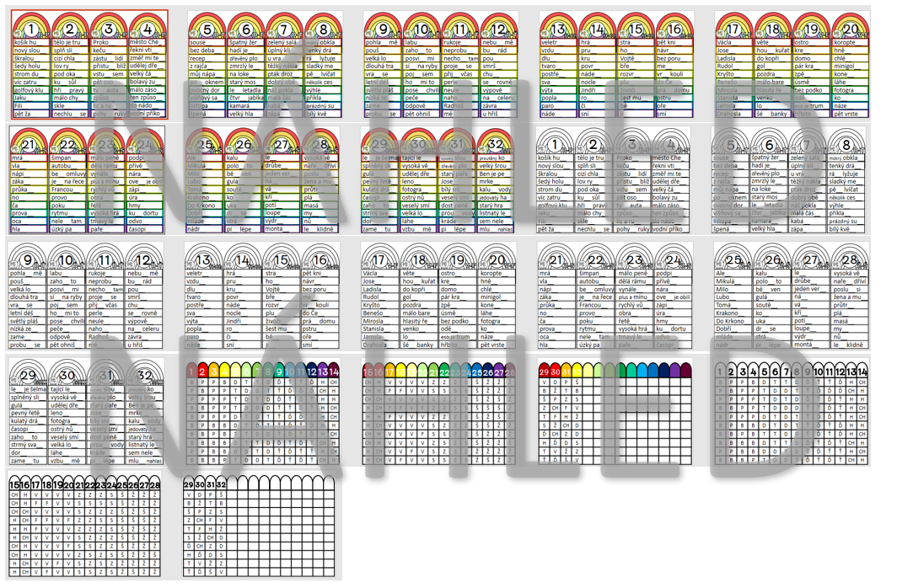
Task: Open the black-and-white page with cards 17–20
Action: coord(438,296)
